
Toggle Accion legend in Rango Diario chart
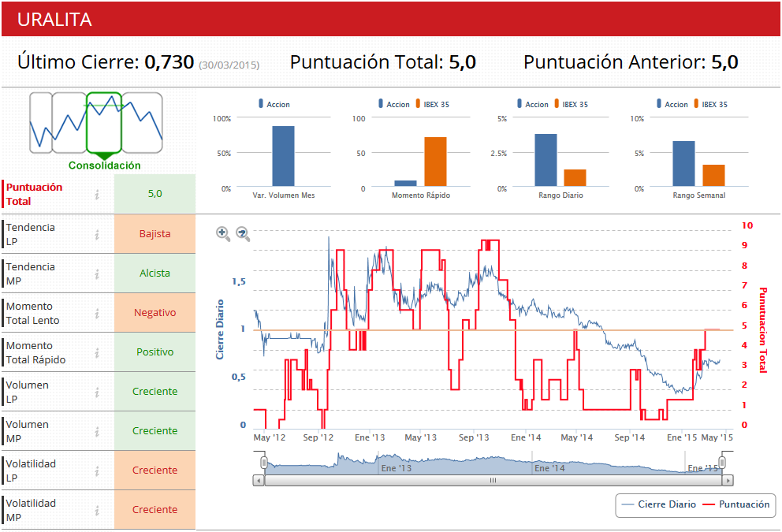533,104
